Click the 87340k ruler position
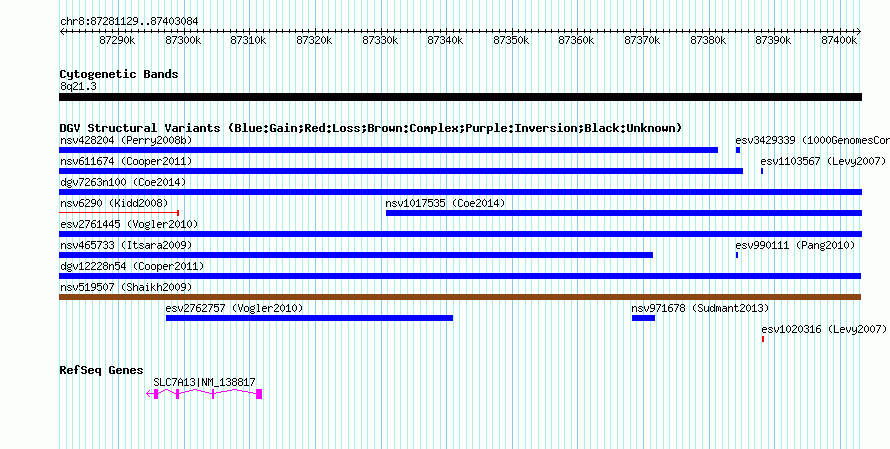890x449 pixels. pos(446,40)
